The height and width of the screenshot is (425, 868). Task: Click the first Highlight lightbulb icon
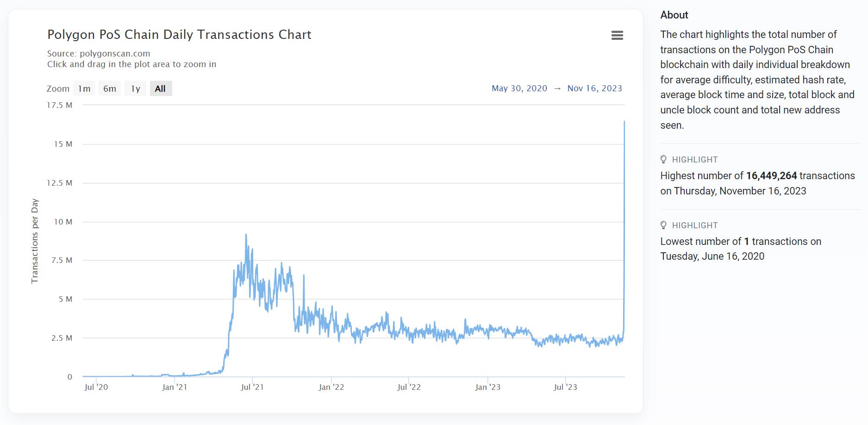tap(663, 159)
